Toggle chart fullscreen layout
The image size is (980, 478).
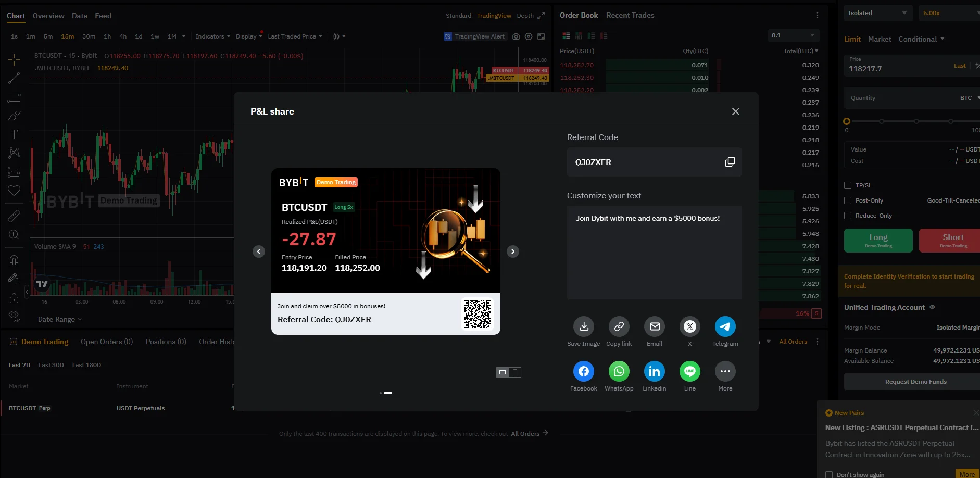[x=541, y=36]
